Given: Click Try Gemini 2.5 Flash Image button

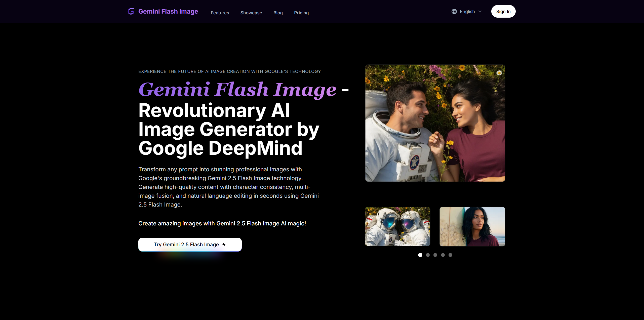Looking at the screenshot, I should pos(190,245).
